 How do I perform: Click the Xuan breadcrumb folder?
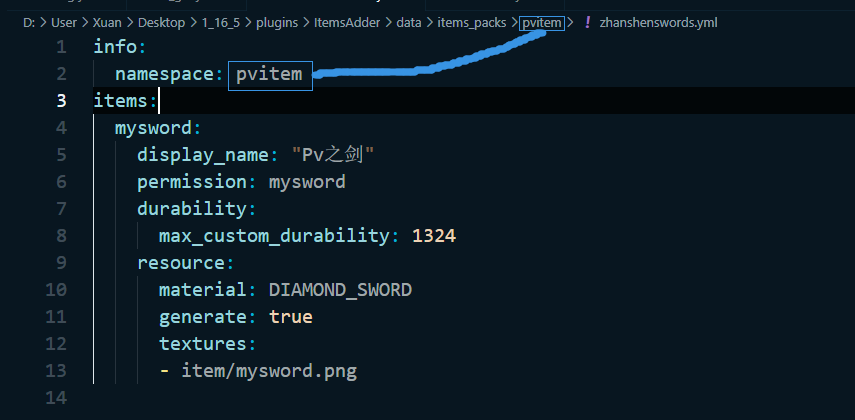click(107, 22)
